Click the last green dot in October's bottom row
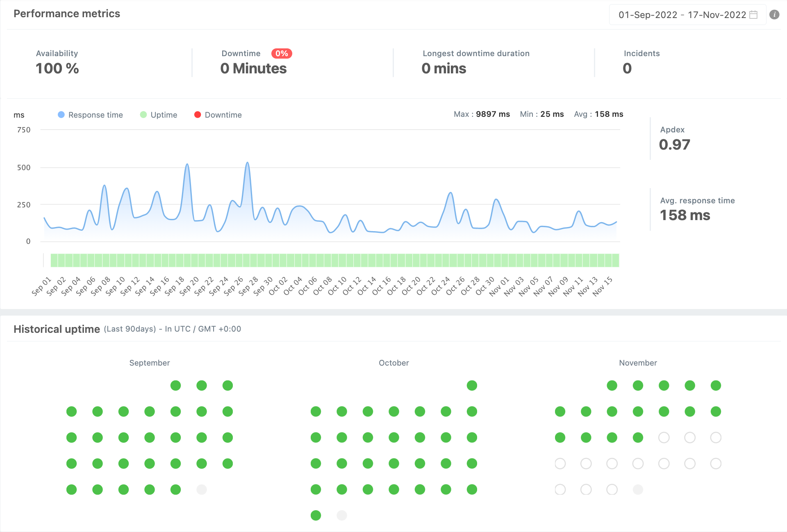The image size is (787, 532). point(316,515)
